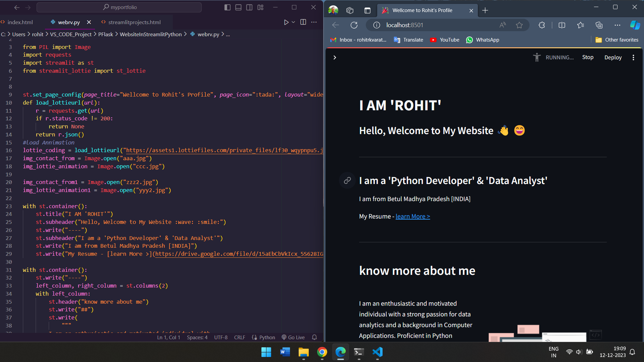Open browser extensions puzzle icon
This screenshot has width=644, height=362.
coord(542,25)
